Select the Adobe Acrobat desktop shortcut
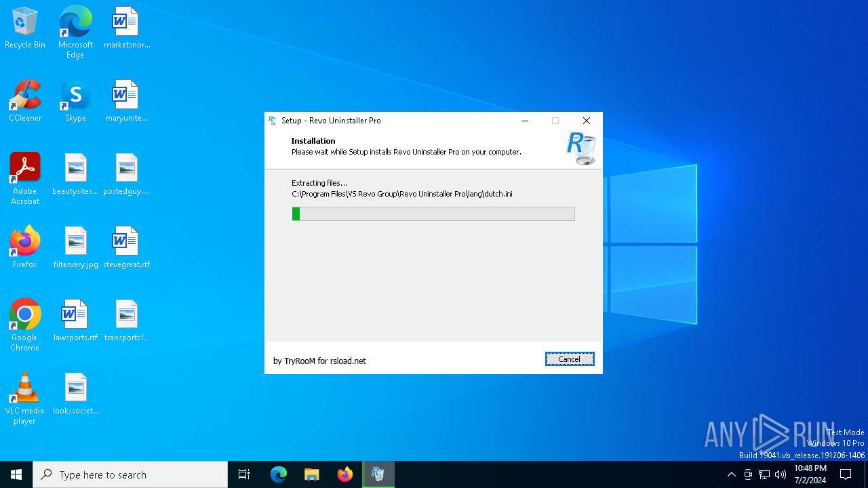The image size is (868, 488). (x=25, y=179)
